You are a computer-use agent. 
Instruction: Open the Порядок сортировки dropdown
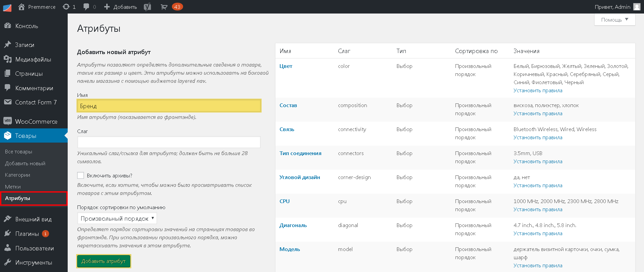click(x=117, y=218)
